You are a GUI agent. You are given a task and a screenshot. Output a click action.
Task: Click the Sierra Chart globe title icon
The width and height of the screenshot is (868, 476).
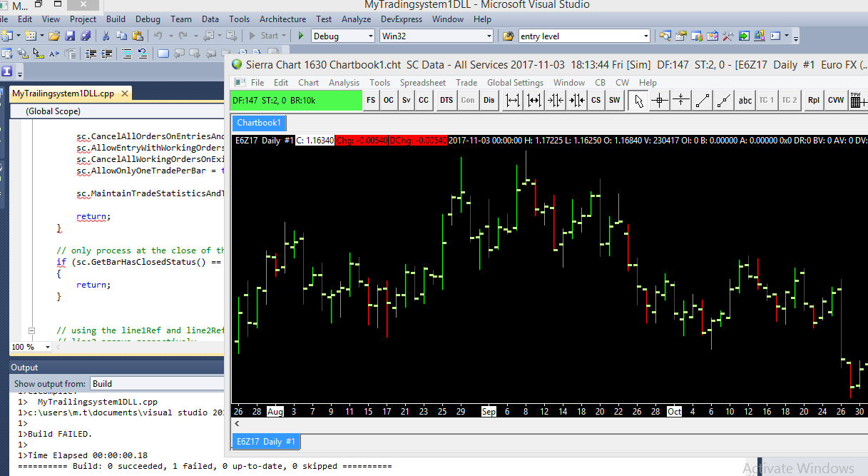[238, 64]
